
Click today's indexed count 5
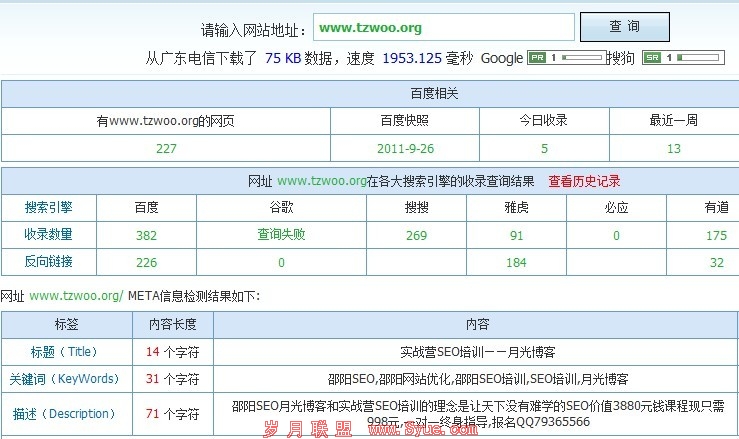pos(544,148)
